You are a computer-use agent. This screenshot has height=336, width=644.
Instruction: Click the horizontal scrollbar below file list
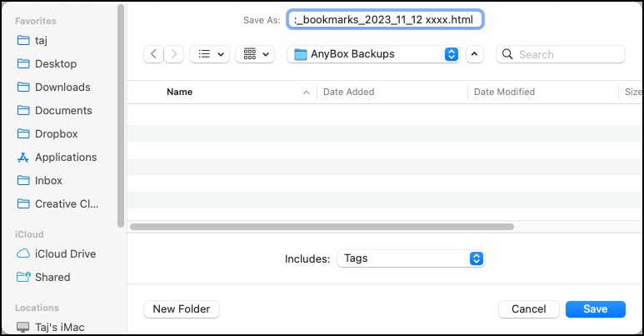[322, 227]
